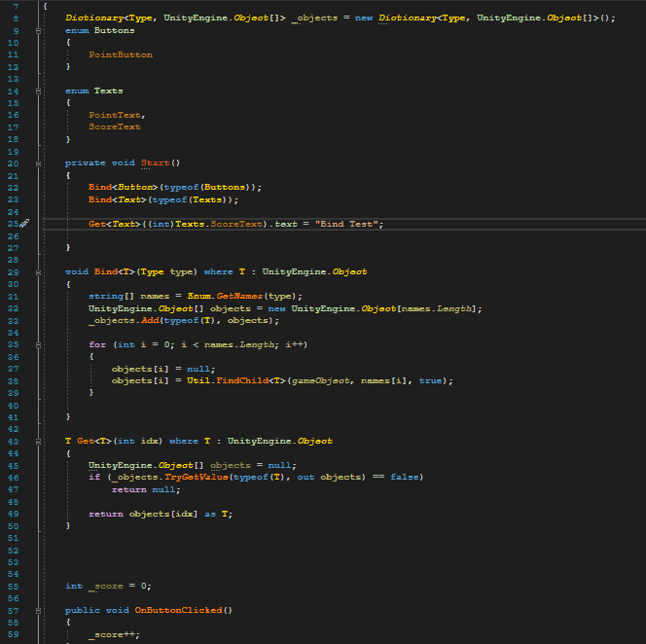
Task: Click i++ in the for statement
Action: [x=294, y=345]
